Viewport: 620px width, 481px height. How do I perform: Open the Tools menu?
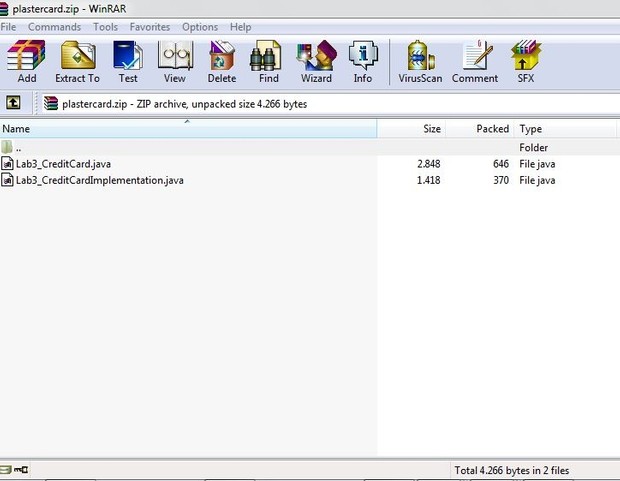(x=106, y=27)
